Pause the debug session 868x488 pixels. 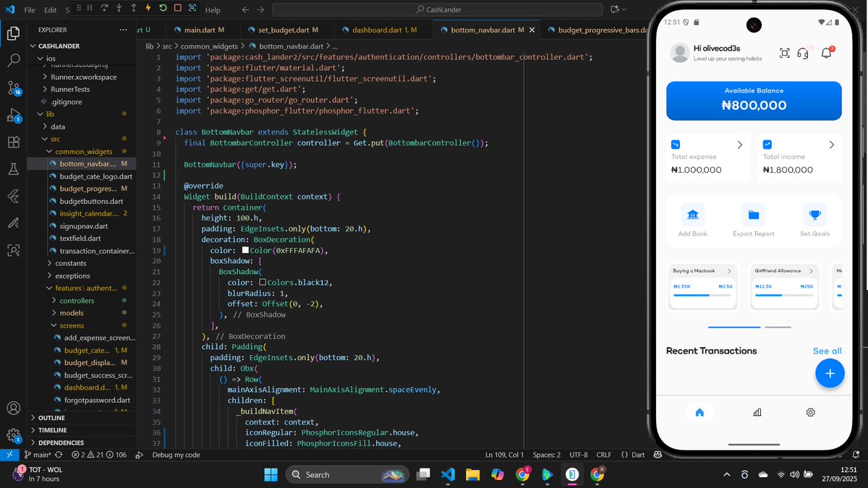[x=89, y=9]
